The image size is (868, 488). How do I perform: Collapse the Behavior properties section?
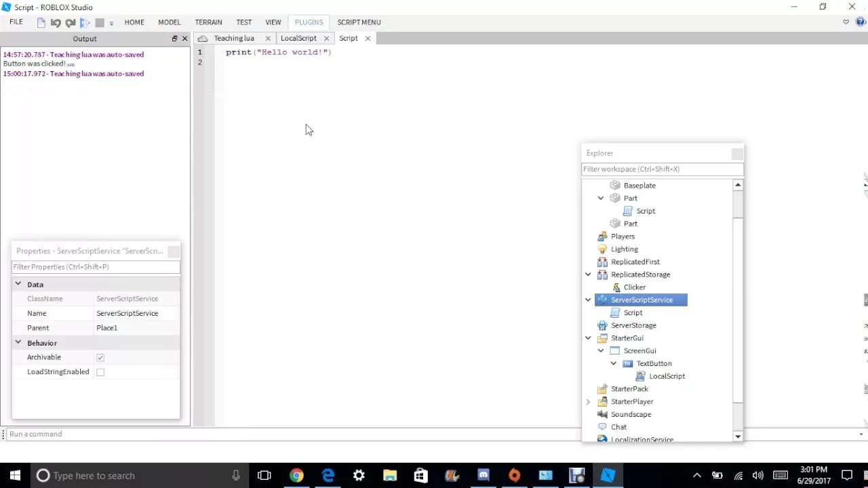click(18, 343)
